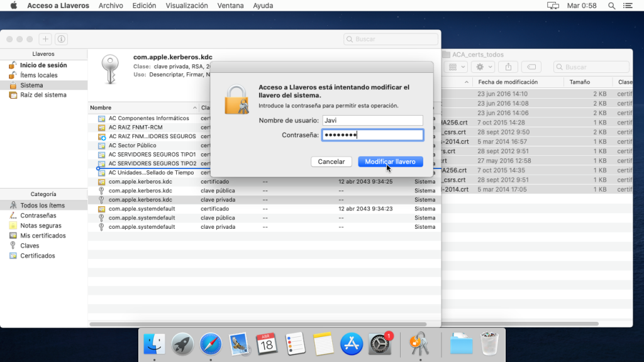
Task: Open Safari from the Dock
Action: pyautogui.click(x=211, y=344)
